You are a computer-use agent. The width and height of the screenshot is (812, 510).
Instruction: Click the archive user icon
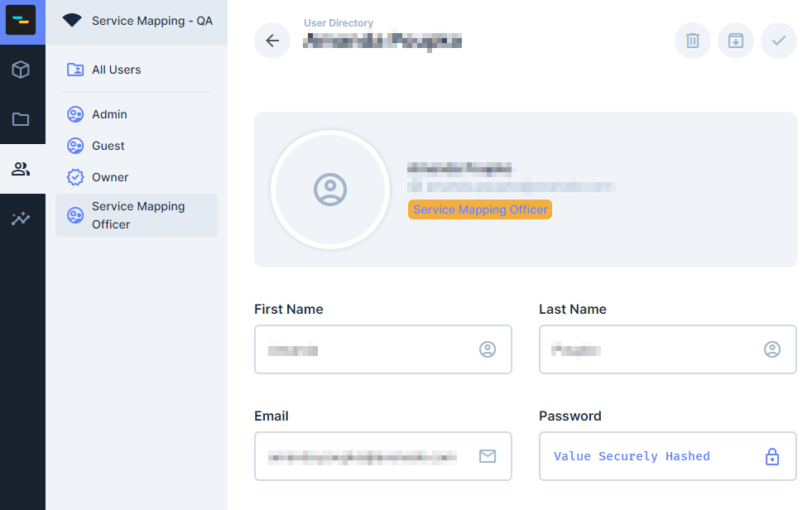[736, 41]
